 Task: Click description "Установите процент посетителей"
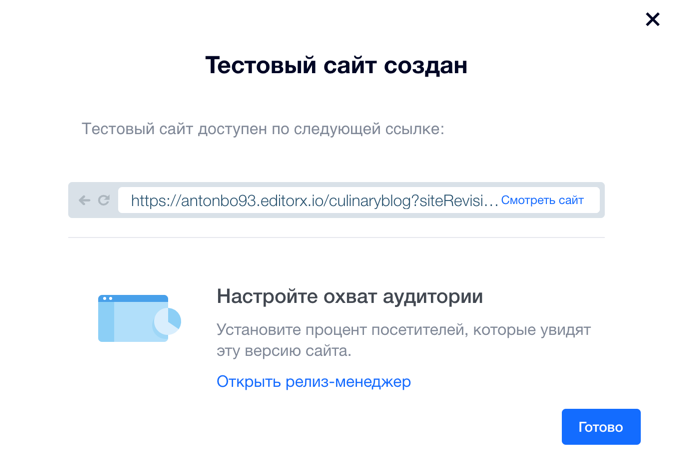[403, 340]
